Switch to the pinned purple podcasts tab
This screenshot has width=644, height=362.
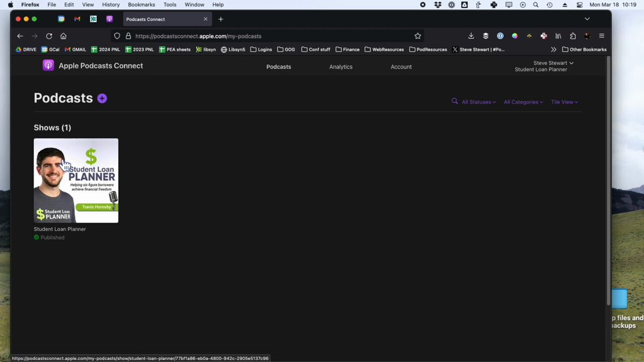click(x=109, y=19)
